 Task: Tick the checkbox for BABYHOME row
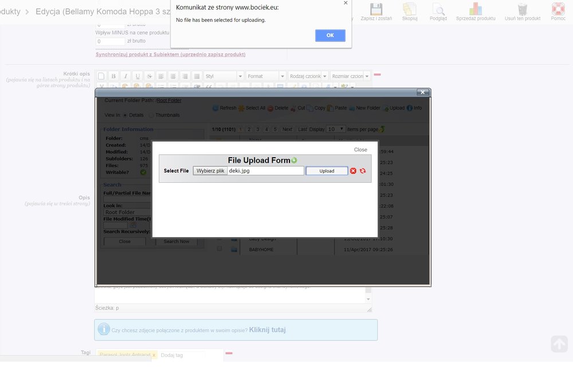[x=219, y=249]
